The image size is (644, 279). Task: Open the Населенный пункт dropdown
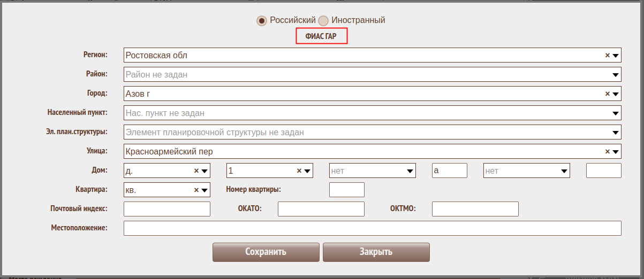[616, 113]
